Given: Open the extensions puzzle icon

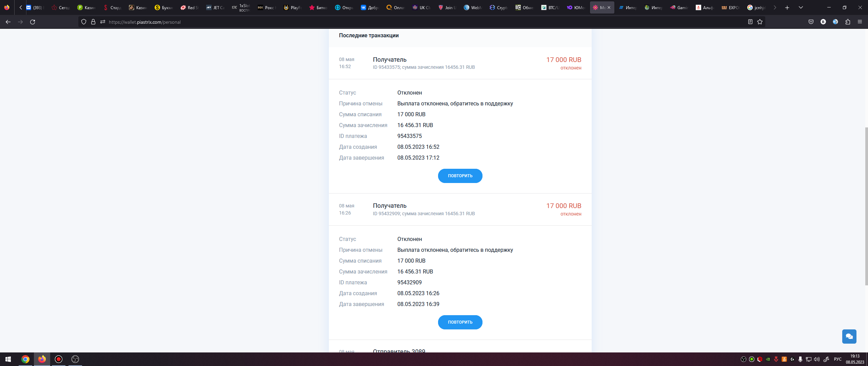Looking at the screenshot, I should pos(848,22).
